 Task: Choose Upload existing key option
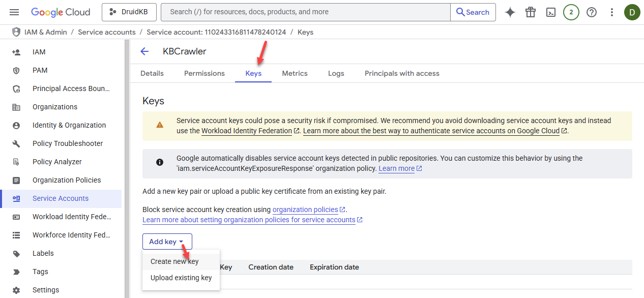[181, 278]
